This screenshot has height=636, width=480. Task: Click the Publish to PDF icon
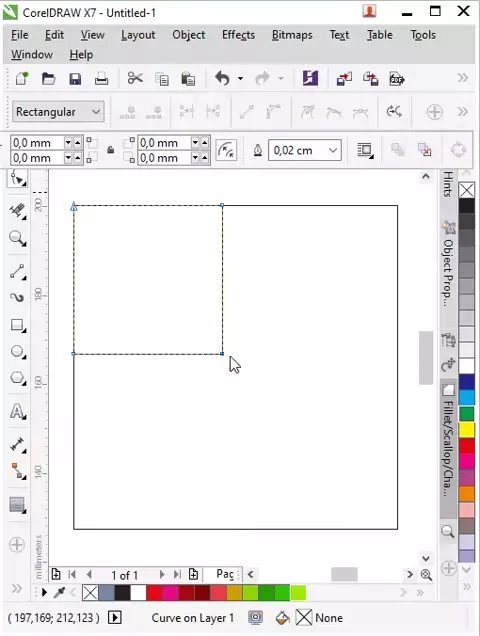[x=396, y=79]
